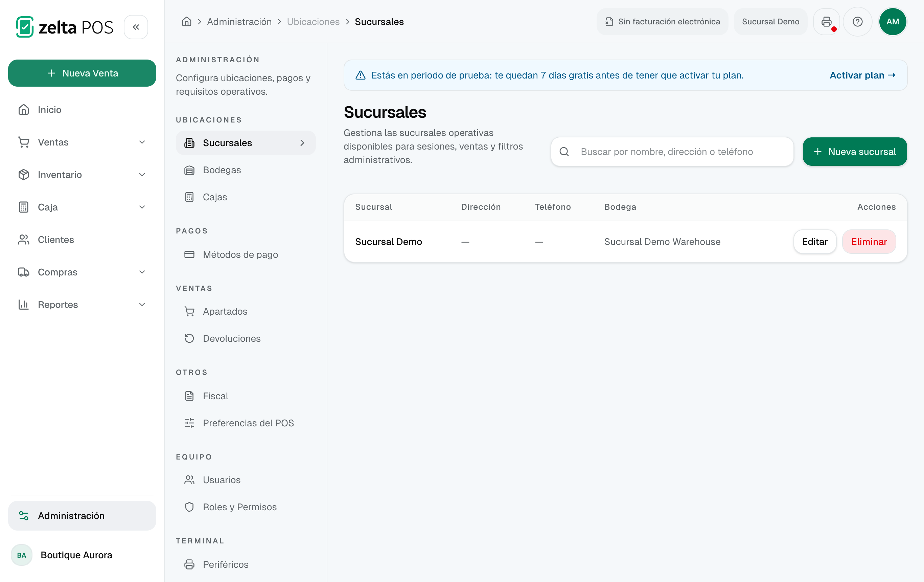Screen dimensions: 924x582
Task: Open the printer status icon in header
Action: tap(827, 22)
